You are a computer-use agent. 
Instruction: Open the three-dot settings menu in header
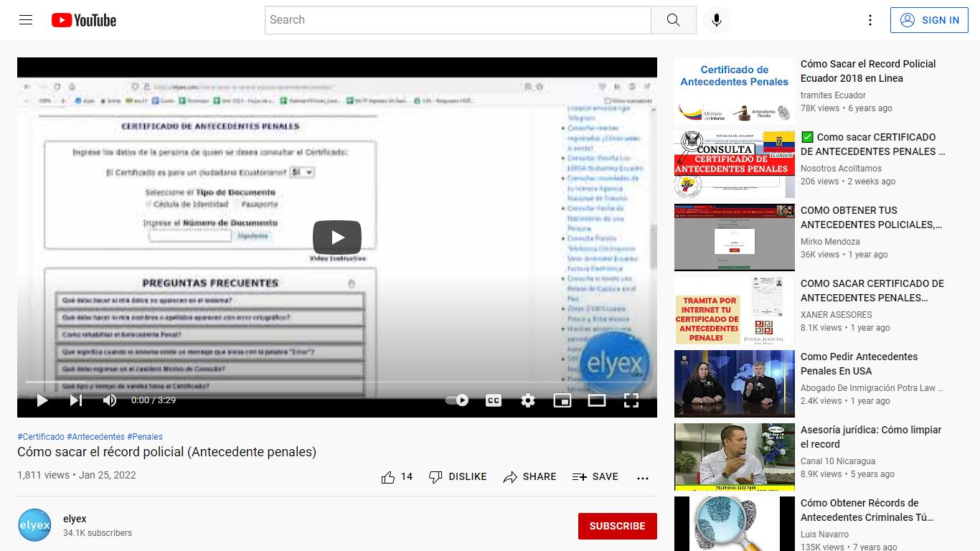tap(870, 20)
